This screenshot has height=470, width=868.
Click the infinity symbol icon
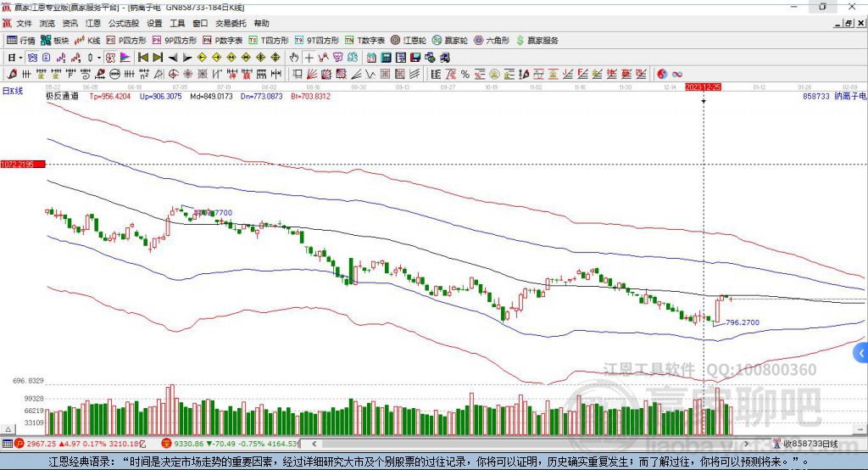click(677, 75)
